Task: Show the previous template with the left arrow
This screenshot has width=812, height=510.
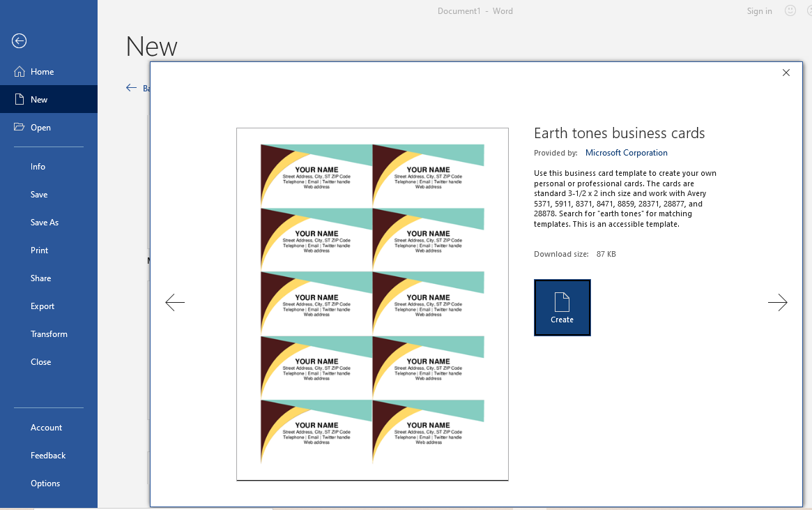Action: pos(174,302)
